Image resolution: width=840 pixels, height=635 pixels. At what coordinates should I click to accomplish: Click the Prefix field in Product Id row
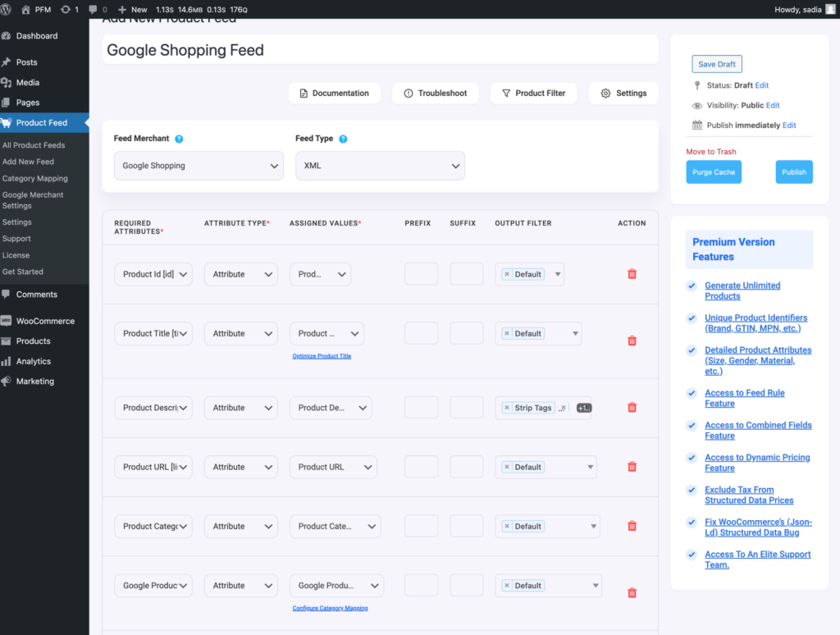[x=421, y=274]
